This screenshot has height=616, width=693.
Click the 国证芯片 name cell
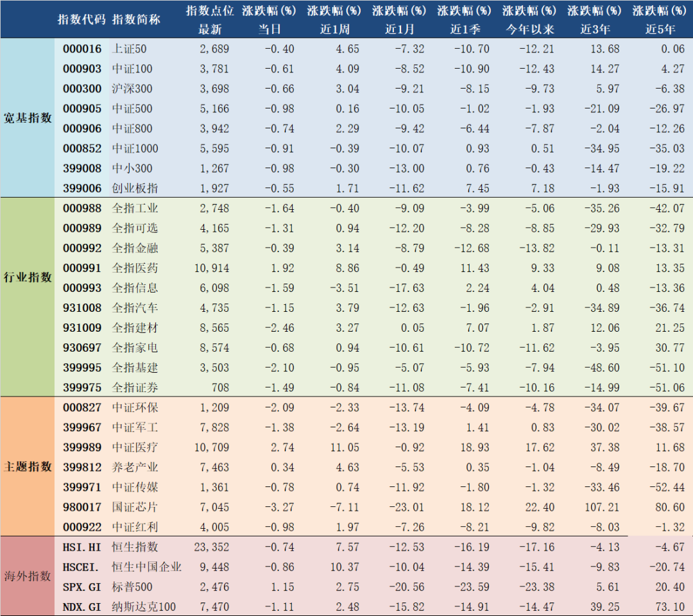tap(135, 508)
